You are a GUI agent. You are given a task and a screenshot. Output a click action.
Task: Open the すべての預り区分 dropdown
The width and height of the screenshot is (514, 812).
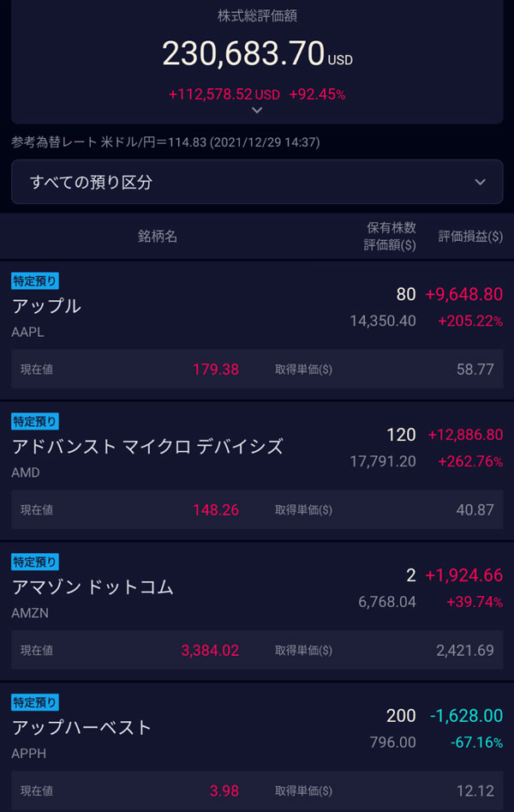257,182
